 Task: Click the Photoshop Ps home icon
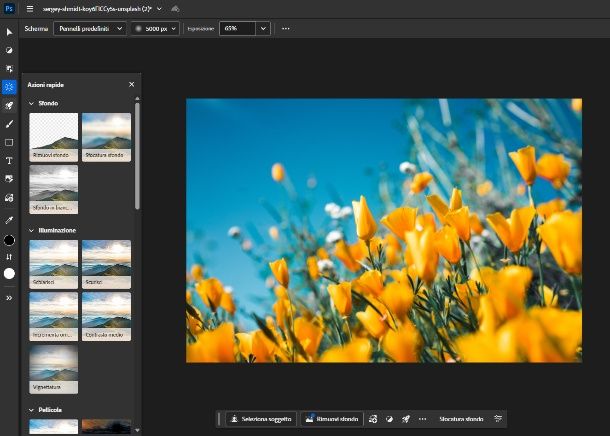pos(9,9)
